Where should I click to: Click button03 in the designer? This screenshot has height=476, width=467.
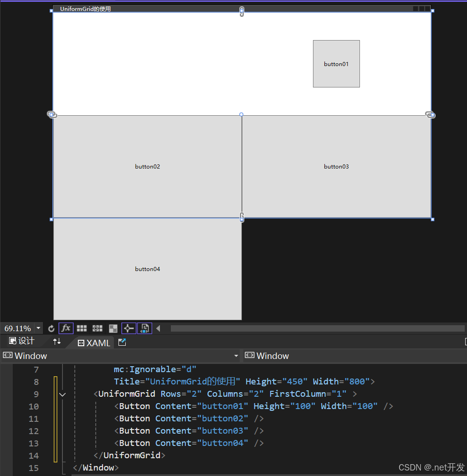tap(336, 166)
